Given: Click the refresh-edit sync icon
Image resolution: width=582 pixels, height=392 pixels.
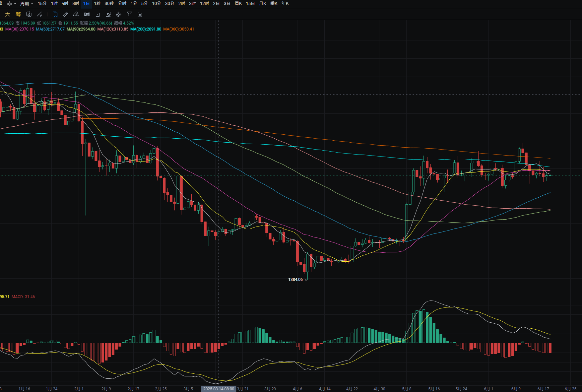Looking at the screenshot, I should [29, 14].
